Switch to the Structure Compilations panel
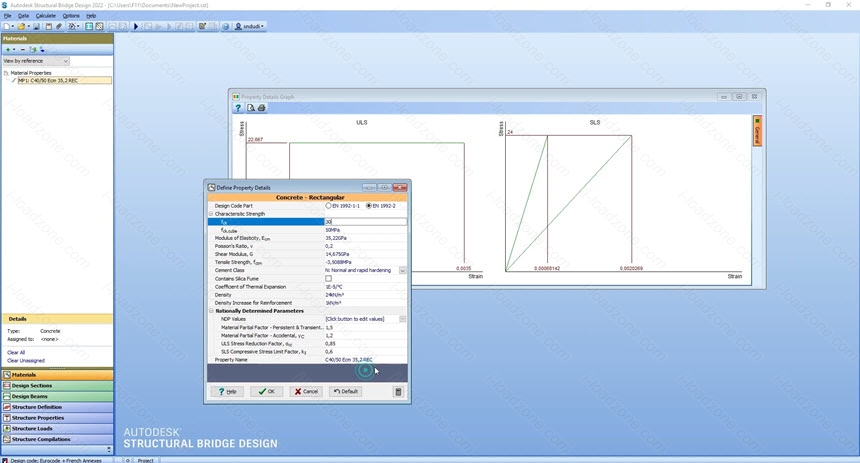Viewport: 860px width, 463px height. pyautogui.click(x=58, y=439)
